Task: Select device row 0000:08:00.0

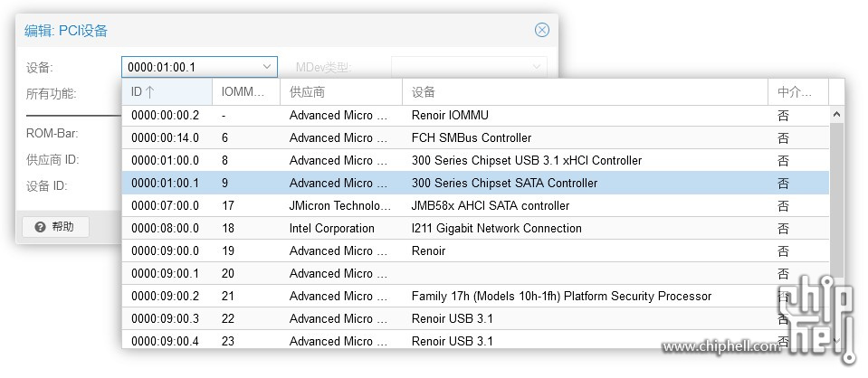Action: [x=475, y=228]
